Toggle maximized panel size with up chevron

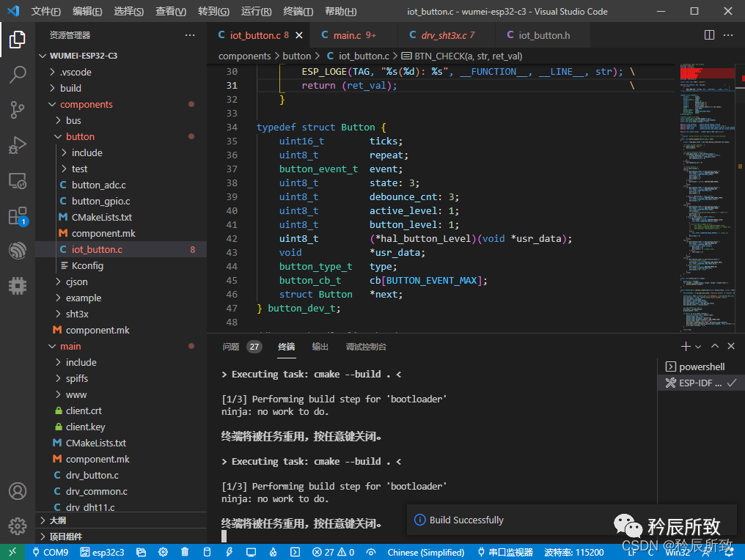coord(716,347)
